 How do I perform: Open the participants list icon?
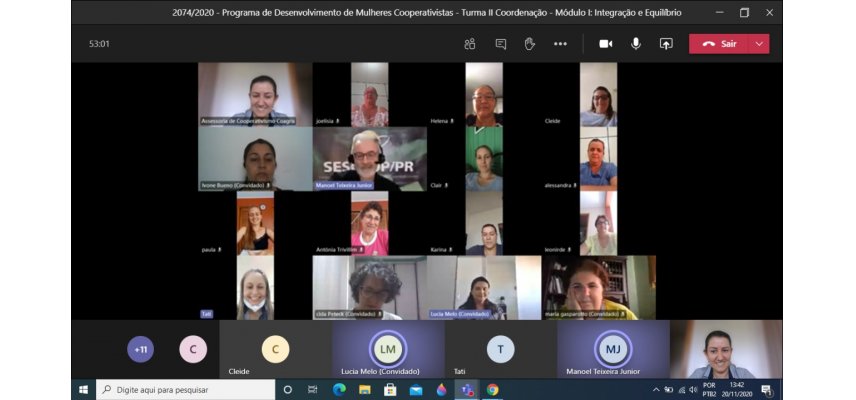coord(469,44)
